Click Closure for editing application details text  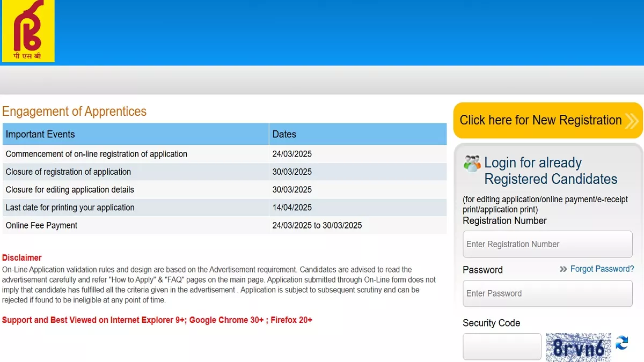click(x=70, y=190)
